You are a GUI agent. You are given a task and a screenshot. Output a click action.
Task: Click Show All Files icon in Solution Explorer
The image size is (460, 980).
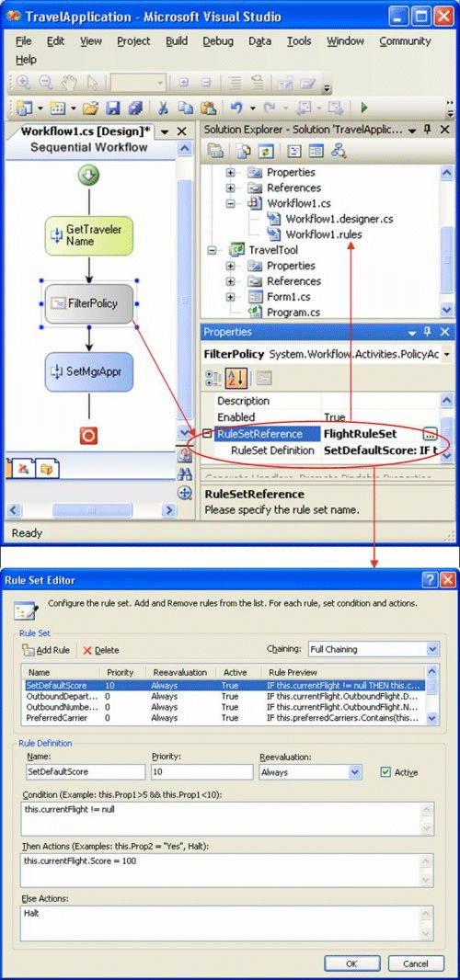(x=244, y=151)
